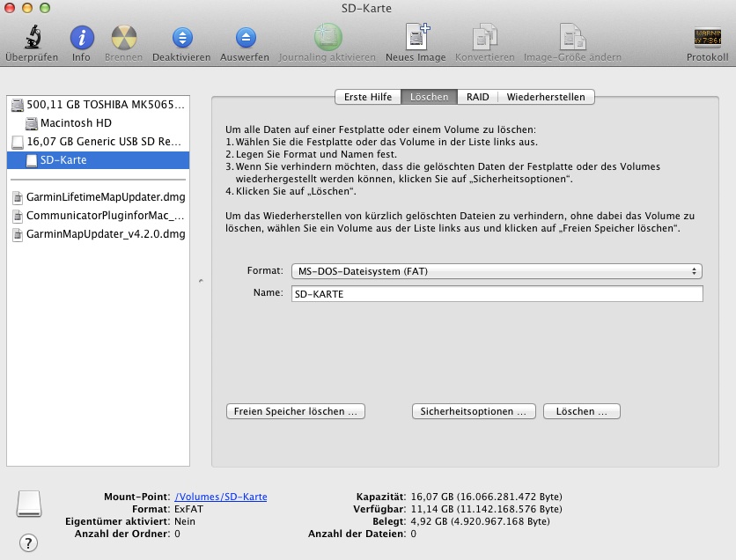The width and height of the screenshot is (736, 560).
Task: Switch to the RAID tab
Action: tap(477, 97)
